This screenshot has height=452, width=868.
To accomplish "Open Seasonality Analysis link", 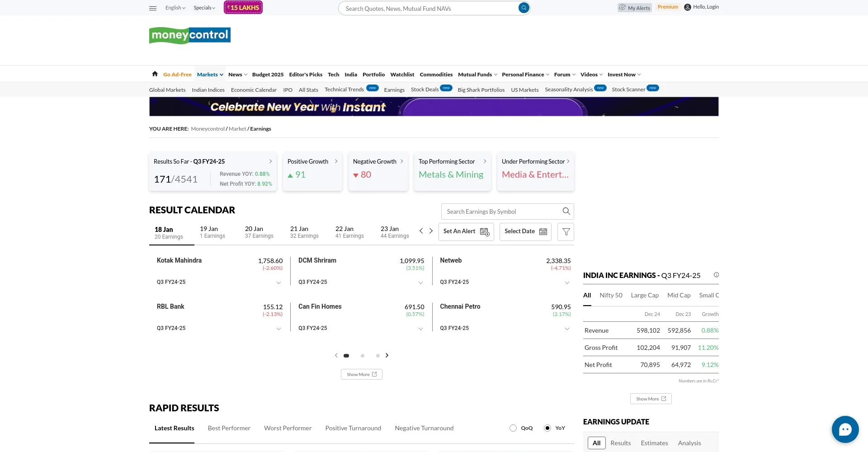I will (569, 89).
